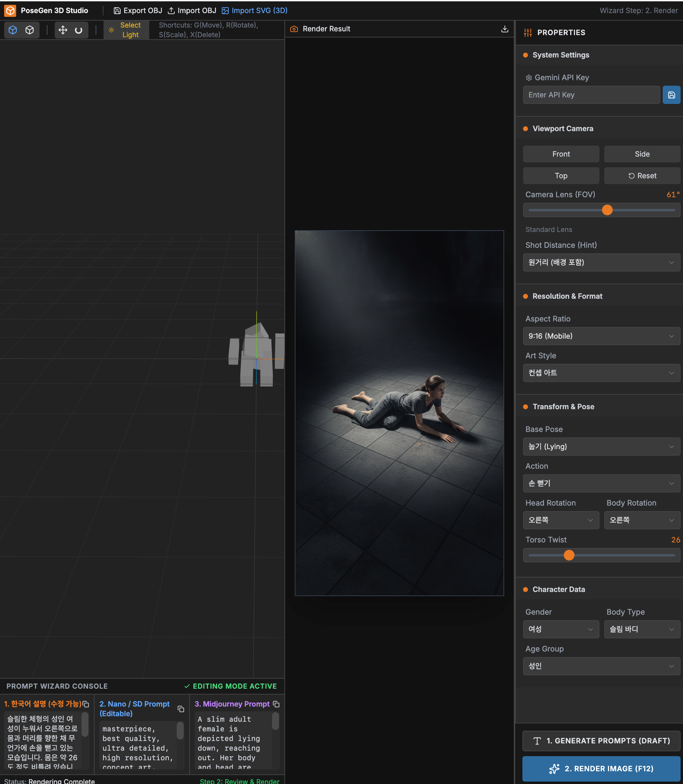Toggle Select Light mode
683x784 pixels.
126,30
